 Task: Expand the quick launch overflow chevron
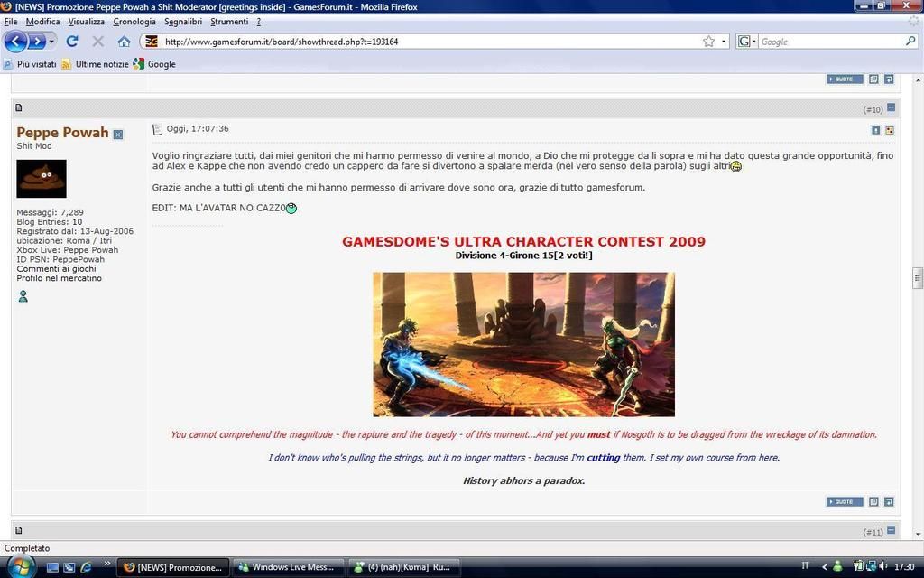pos(106,564)
